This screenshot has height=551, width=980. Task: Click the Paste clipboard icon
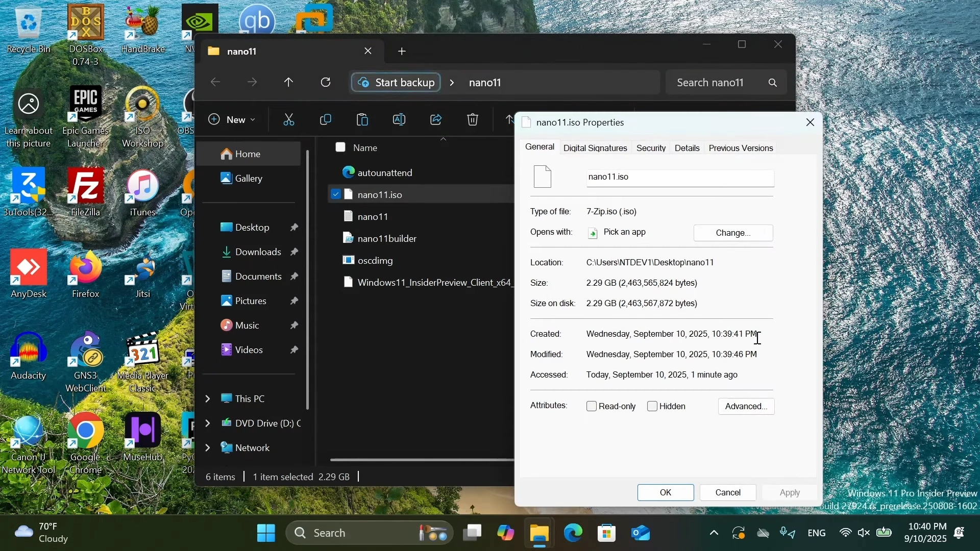(x=363, y=120)
